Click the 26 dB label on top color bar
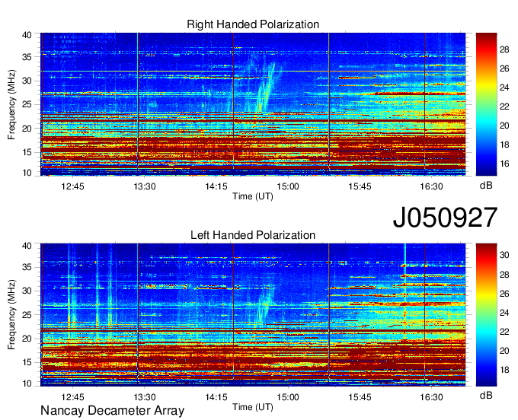The height and width of the screenshot is (420, 518). point(504,68)
